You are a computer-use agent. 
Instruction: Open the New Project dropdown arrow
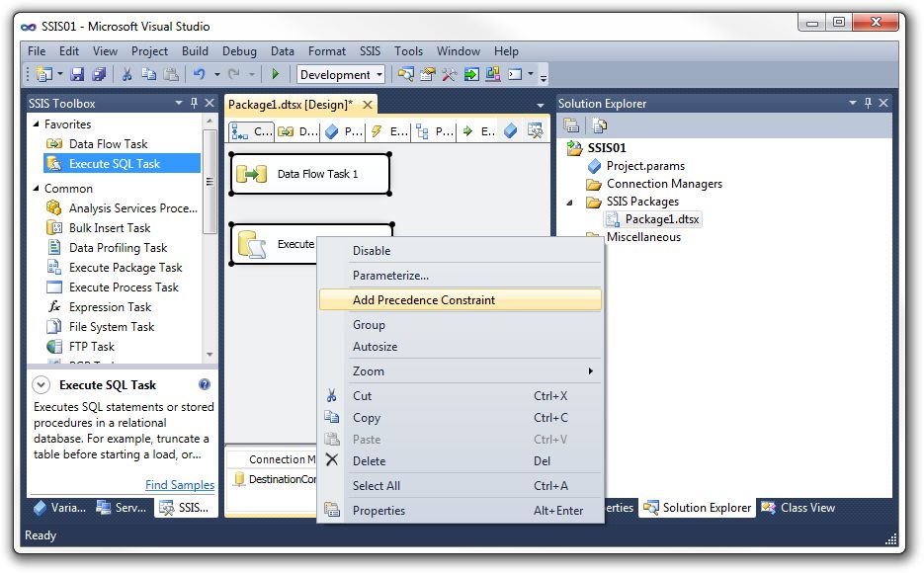pos(60,74)
